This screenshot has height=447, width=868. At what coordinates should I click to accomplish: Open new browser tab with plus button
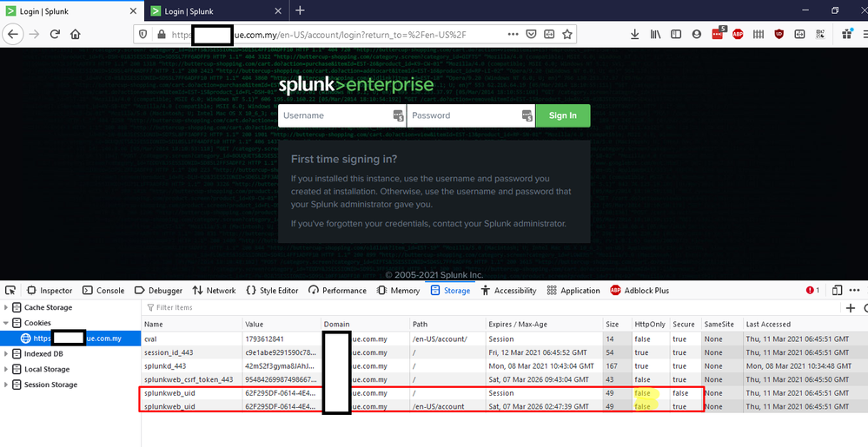[x=300, y=10]
